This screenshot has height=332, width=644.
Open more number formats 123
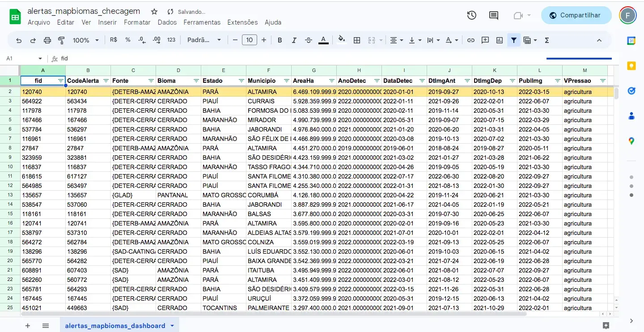click(x=171, y=40)
